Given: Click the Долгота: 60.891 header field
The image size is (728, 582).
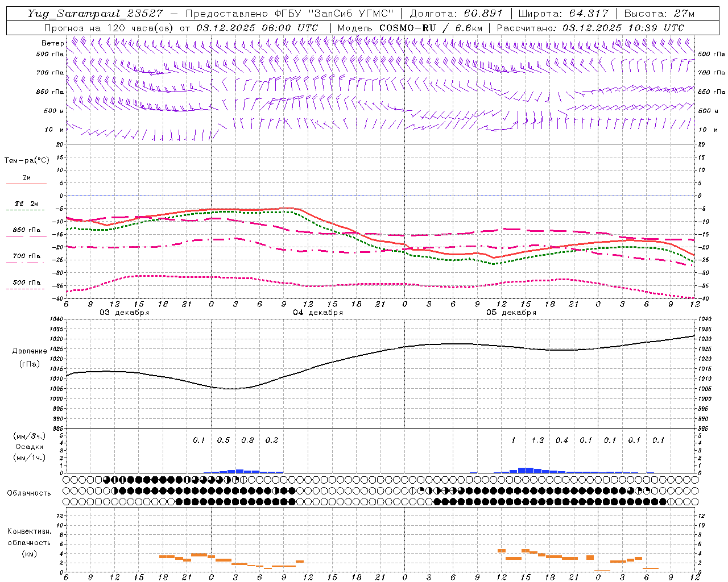Looking at the screenshot, I should pyautogui.click(x=456, y=14).
